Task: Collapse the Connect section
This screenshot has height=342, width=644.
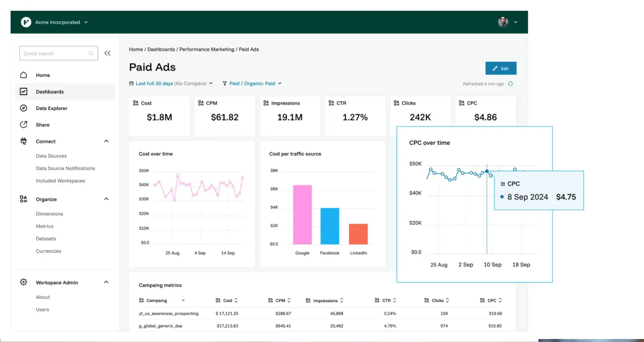Action: click(x=106, y=141)
